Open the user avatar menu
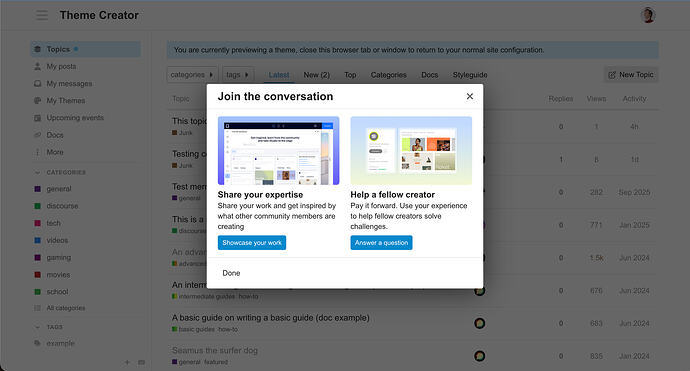The height and width of the screenshot is (371, 690). click(x=648, y=15)
